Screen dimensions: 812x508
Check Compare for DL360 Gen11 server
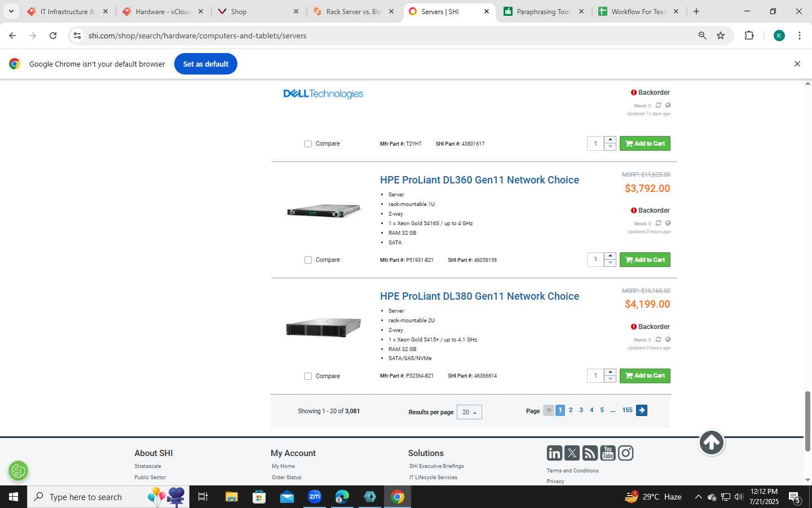308,260
